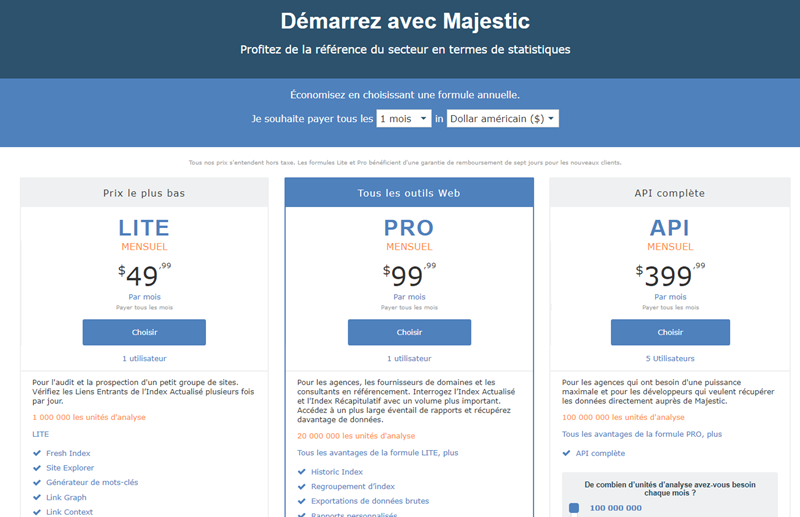This screenshot has width=800, height=517.
Task: Select the "Tous les outils Web" header
Action: pos(409,193)
